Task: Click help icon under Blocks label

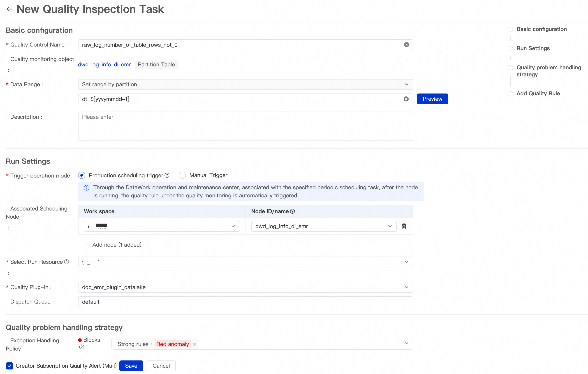Action: click(x=81, y=347)
